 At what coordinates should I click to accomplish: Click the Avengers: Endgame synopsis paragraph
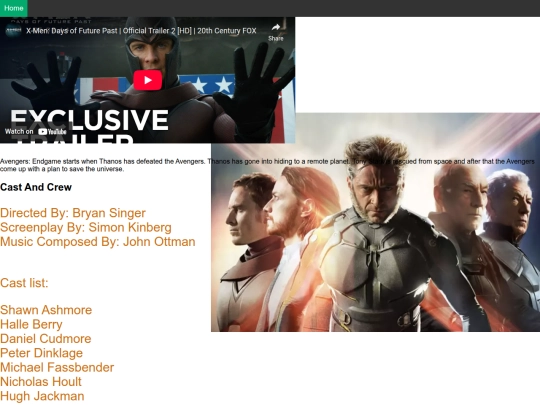tap(267, 165)
